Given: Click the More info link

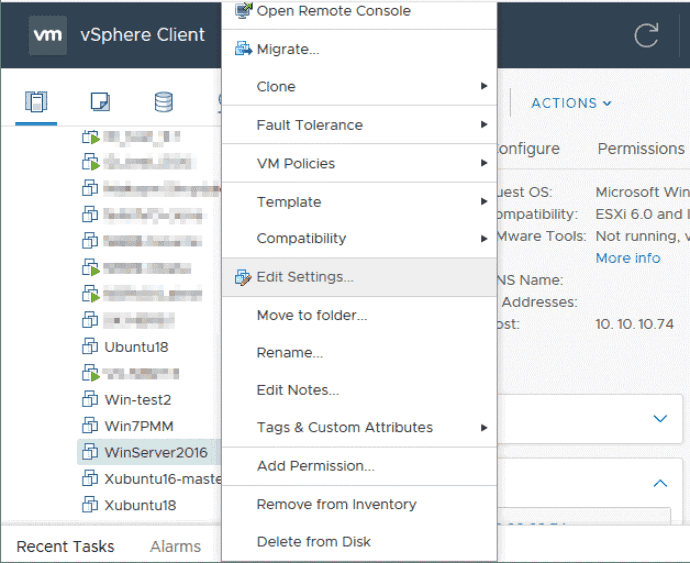Looking at the screenshot, I should (x=628, y=258).
